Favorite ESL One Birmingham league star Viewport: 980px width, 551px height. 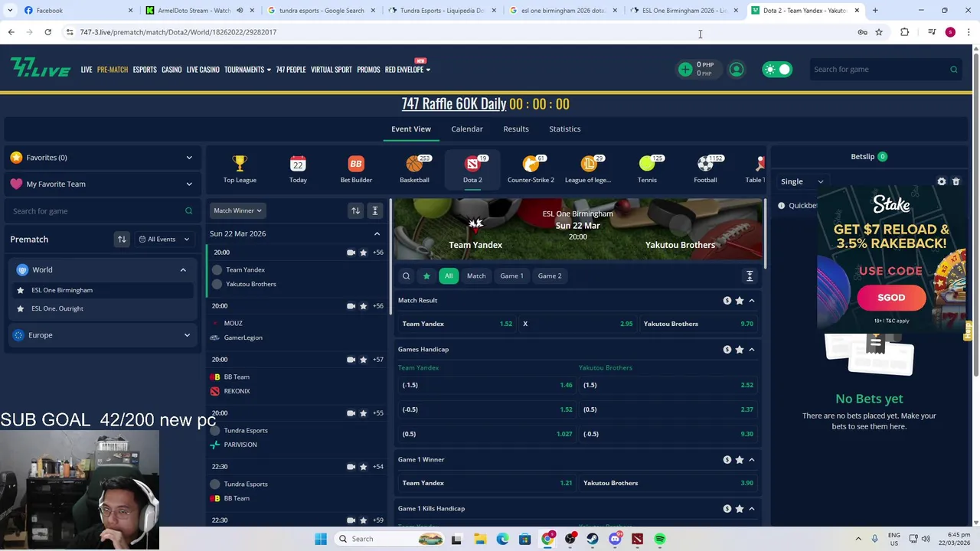[x=20, y=290]
